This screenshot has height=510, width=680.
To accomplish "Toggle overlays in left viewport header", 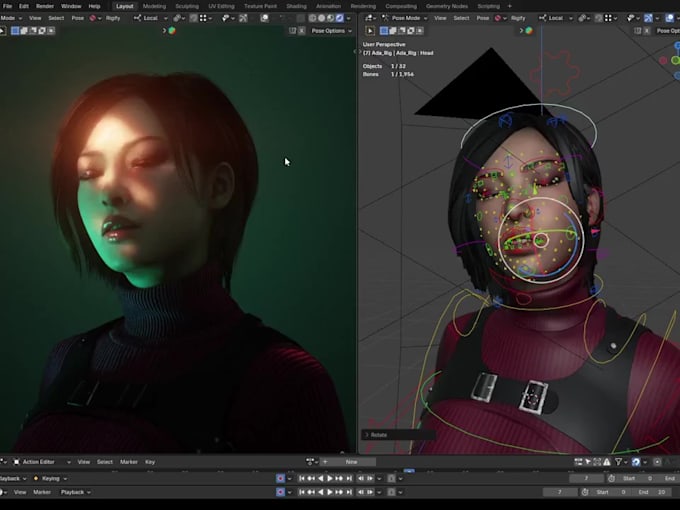I will click(264, 18).
